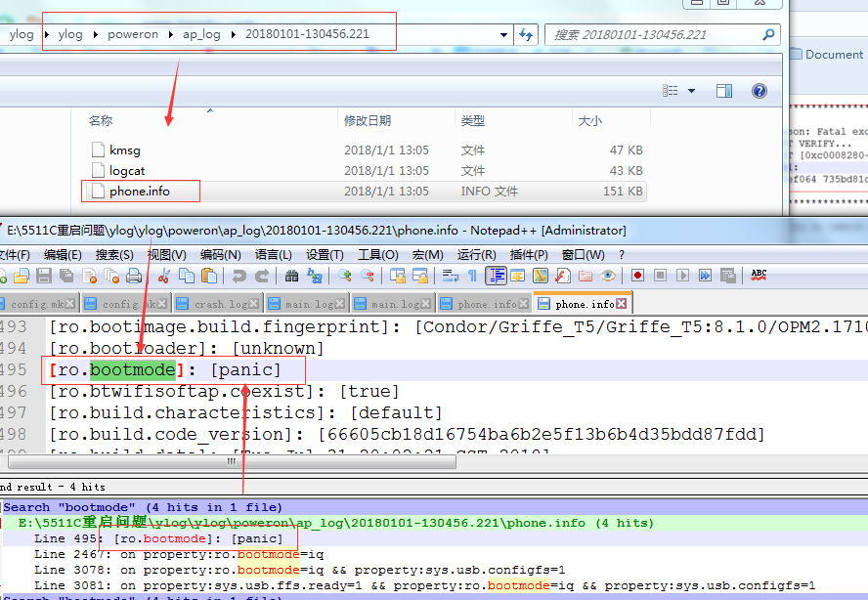Open the 编码(N) menu
868x600 pixels.
click(220, 255)
